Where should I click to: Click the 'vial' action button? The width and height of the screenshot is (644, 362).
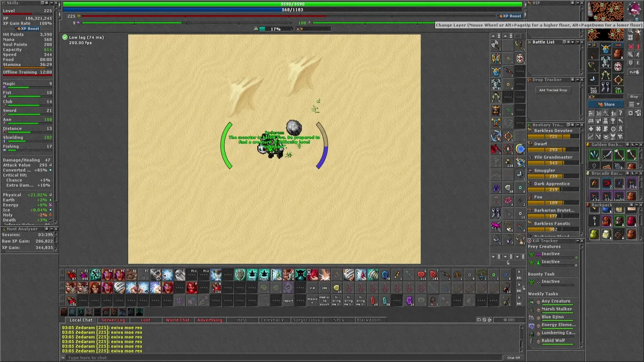coord(312,288)
